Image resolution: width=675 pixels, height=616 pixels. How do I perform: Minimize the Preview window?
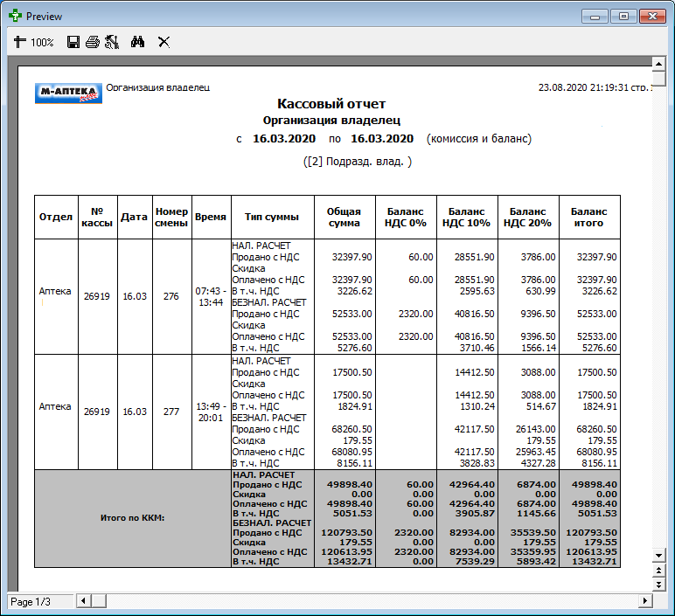tap(595, 17)
